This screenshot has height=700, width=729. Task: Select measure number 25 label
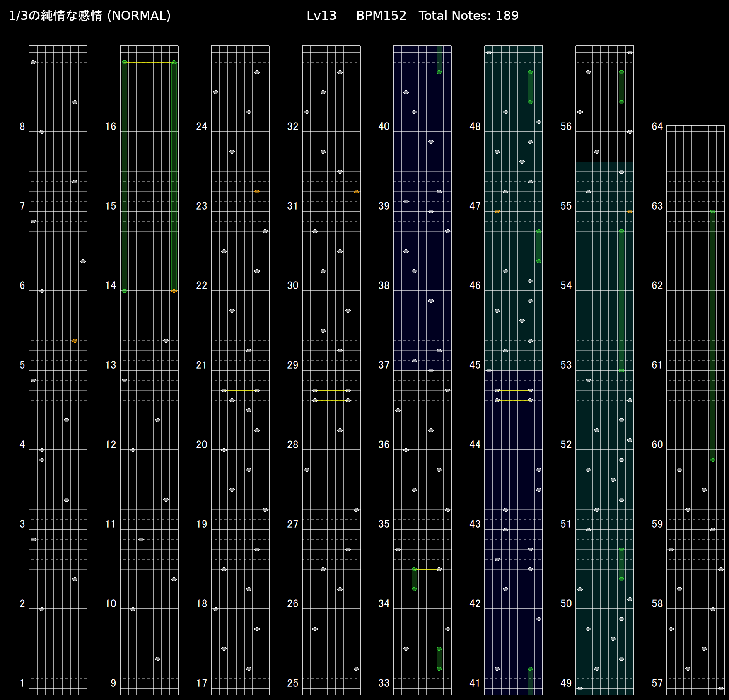(x=293, y=683)
